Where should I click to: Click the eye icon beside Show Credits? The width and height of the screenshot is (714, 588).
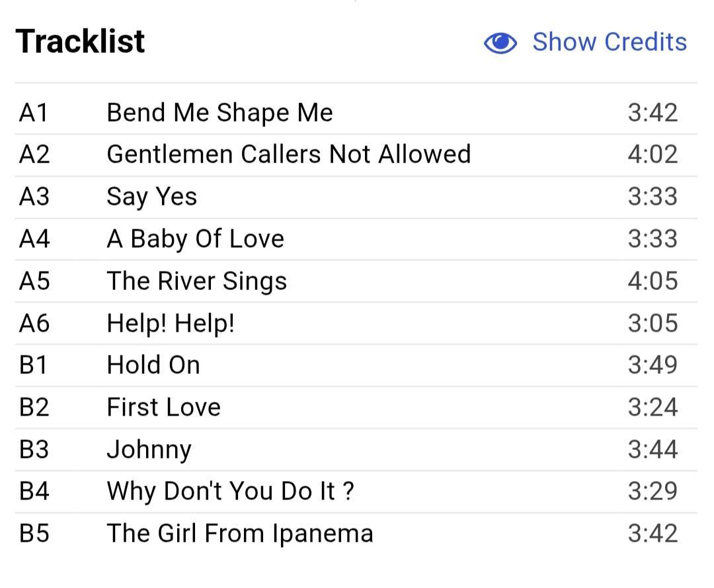[500, 43]
